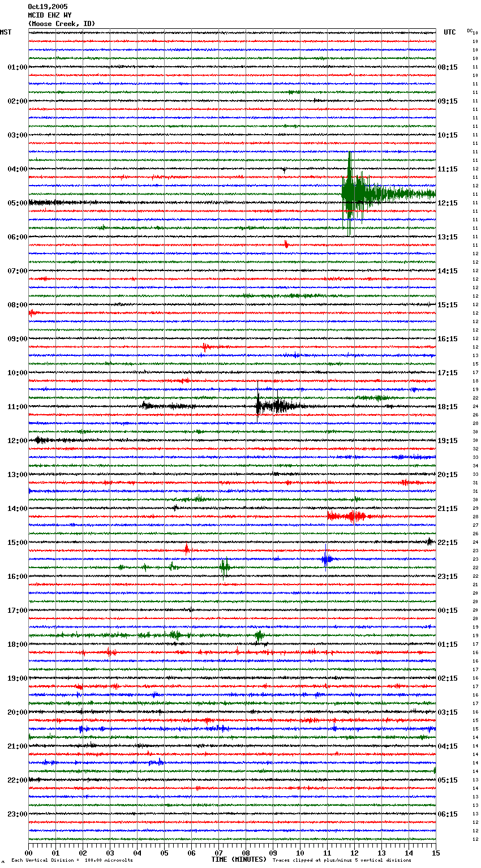Click the x-axis minute tick label 08
Viewport: 481px width, 868px height.
(246, 853)
